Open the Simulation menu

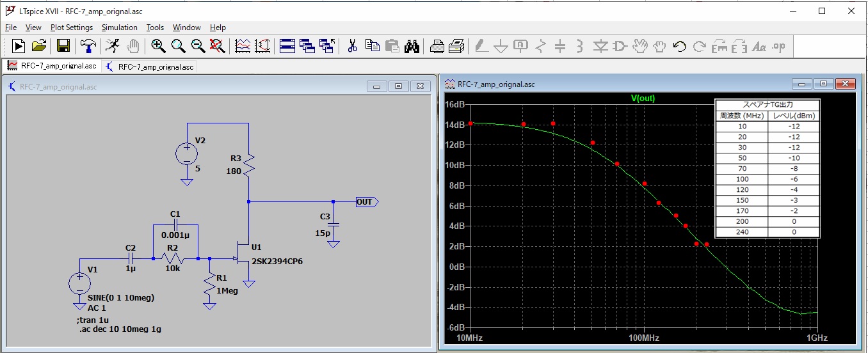tap(120, 27)
